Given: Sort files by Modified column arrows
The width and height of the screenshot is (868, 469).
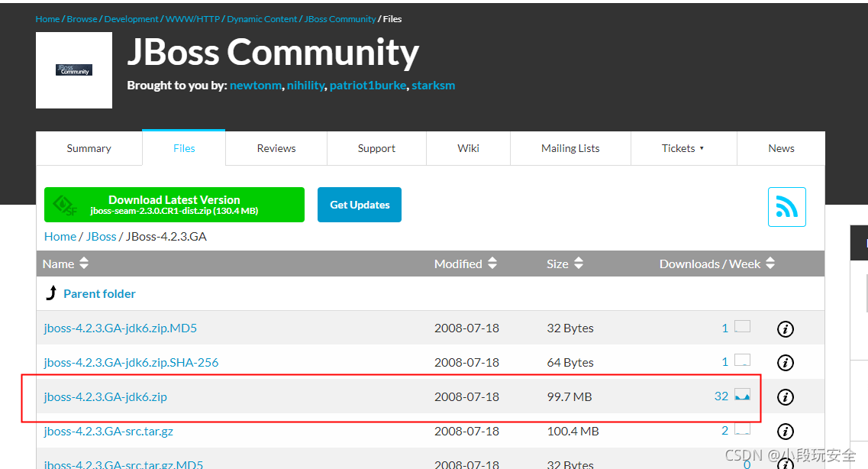Looking at the screenshot, I should [492, 263].
